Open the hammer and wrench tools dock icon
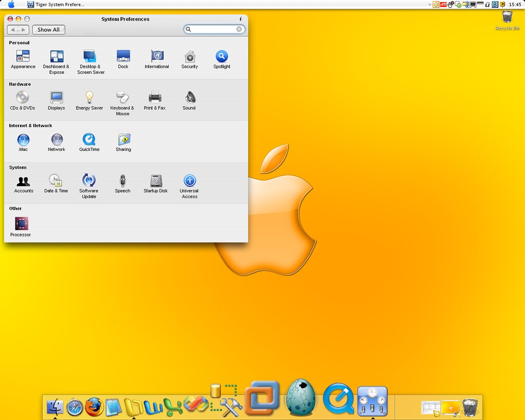525x420 pixels. tap(226, 401)
